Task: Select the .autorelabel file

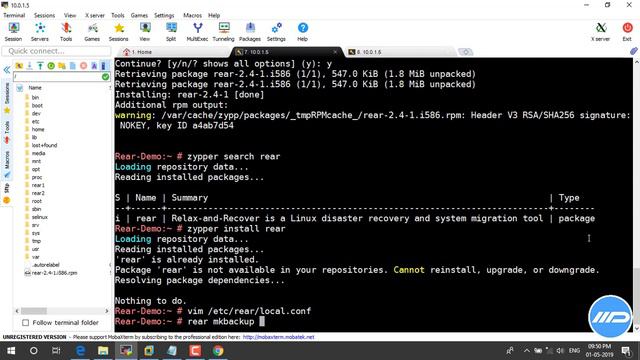Action: (x=46, y=265)
